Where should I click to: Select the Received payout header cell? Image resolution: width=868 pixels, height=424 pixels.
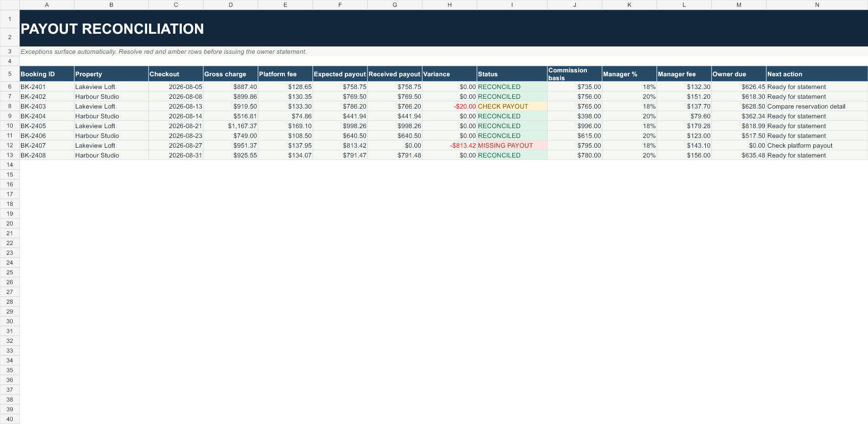coord(395,74)
